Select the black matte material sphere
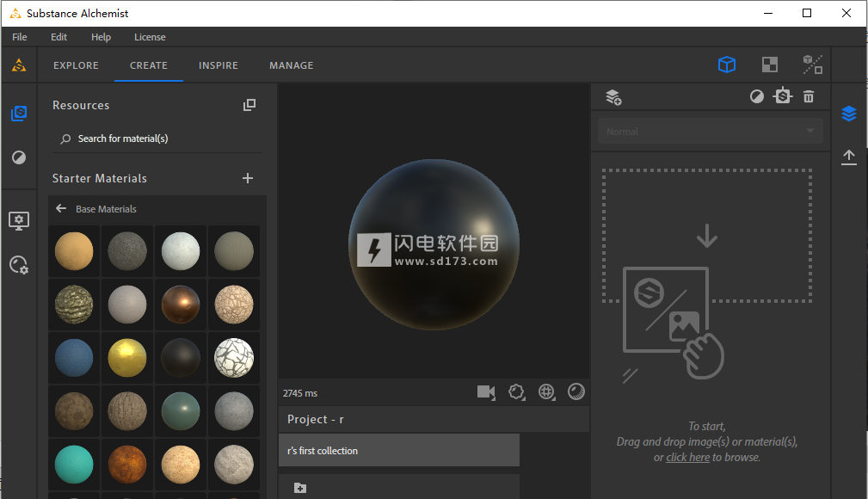The width and height of the screenshot is (868, 499). (181, 358)
